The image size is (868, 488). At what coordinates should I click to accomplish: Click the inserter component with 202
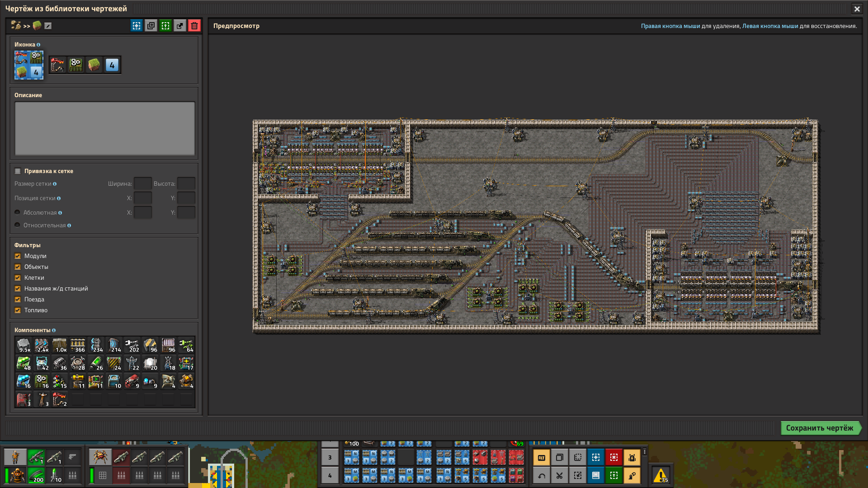point(132,345)
